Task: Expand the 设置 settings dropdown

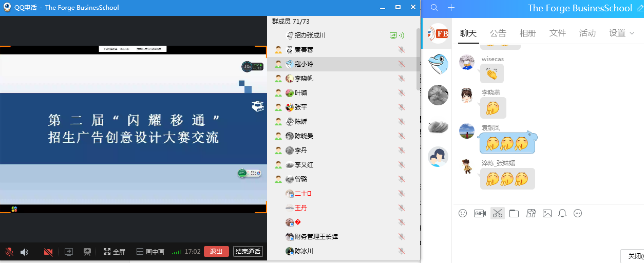Action: click(621, 33)
